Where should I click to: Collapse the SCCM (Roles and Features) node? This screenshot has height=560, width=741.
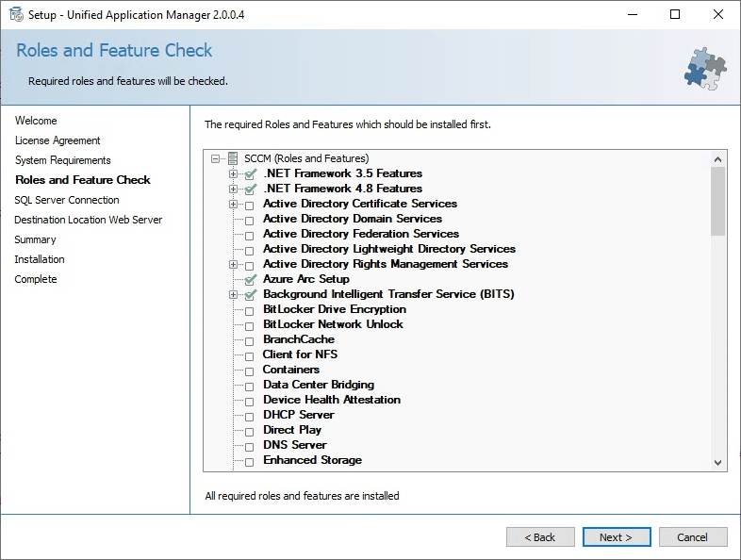coord(216,158)
